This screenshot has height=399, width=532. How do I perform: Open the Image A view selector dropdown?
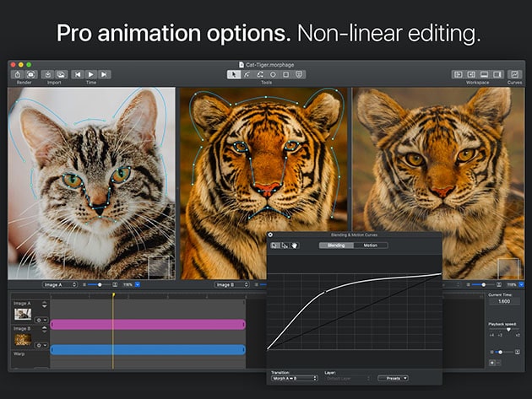(60, 285)
